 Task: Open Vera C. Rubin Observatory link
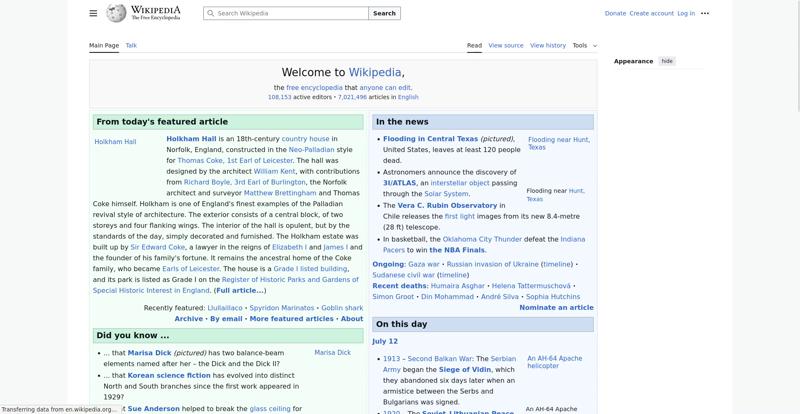click(x=447, y=205)
